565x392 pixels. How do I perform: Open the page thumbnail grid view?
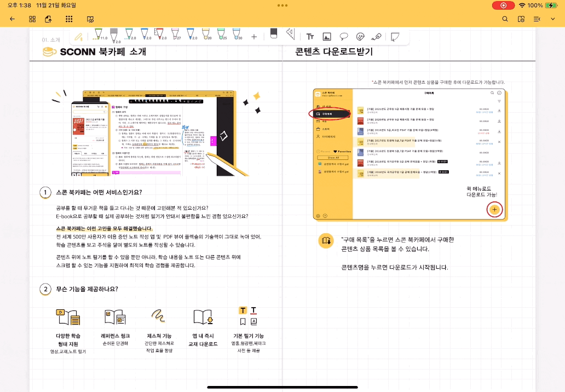tap(32, 19)
